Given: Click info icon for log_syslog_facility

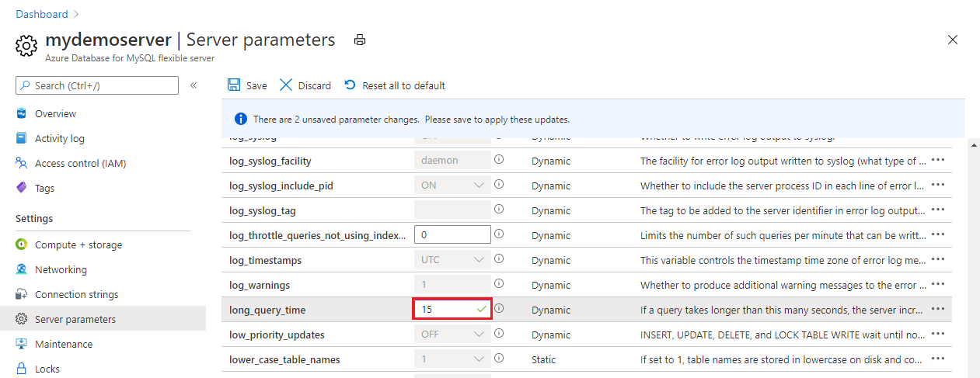Looking at the screenshot, I should [499, 160].
